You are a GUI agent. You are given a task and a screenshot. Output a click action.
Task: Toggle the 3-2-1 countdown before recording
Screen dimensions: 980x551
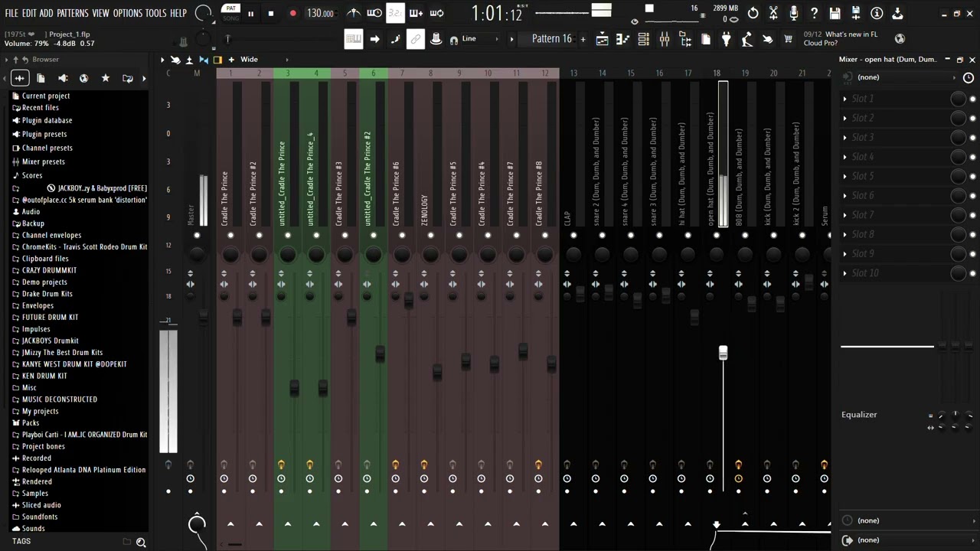tap(395, 13)
